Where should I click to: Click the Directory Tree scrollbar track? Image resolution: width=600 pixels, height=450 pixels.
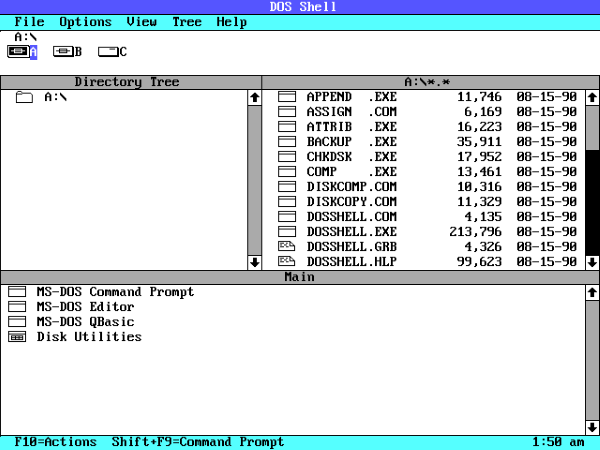tap(254, 180)
